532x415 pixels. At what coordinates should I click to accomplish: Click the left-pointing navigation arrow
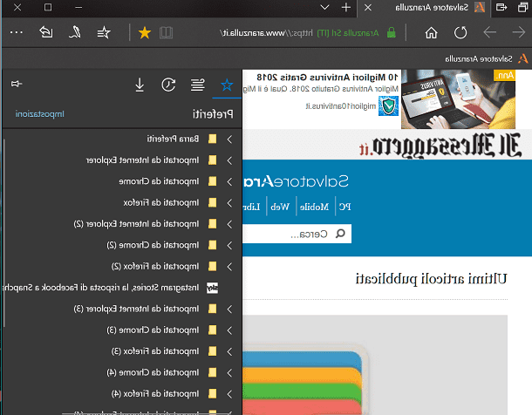click(489, 33)
